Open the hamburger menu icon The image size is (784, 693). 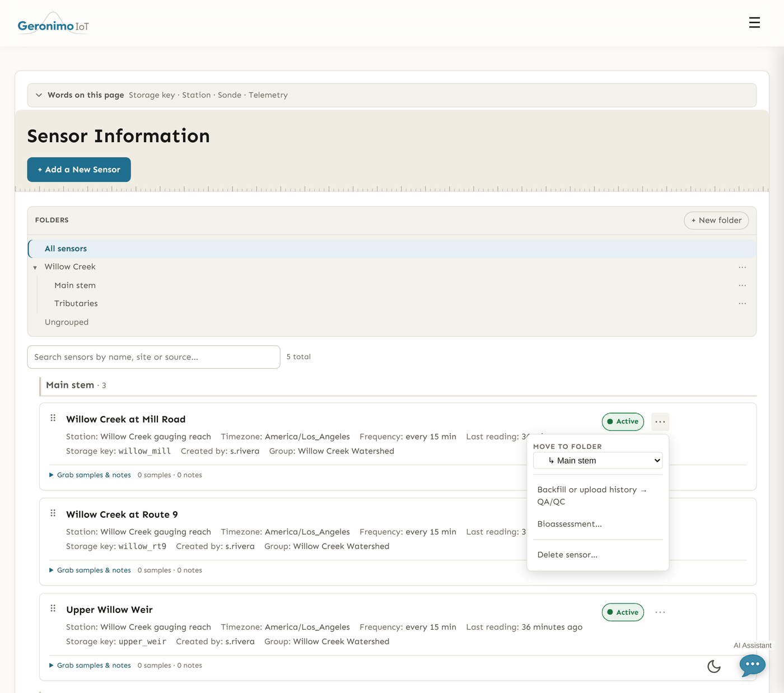pyautogui.click(x=754, y=22)
